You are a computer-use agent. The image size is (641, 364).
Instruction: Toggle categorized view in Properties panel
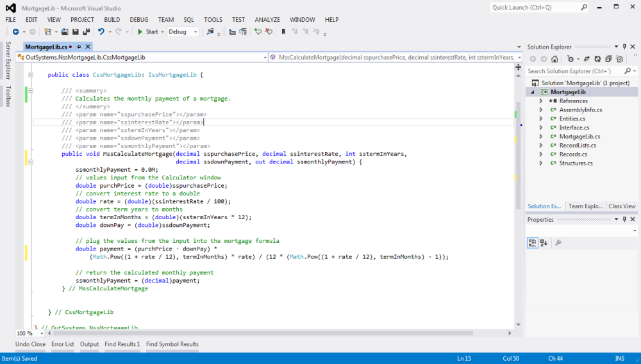(533, 243)
